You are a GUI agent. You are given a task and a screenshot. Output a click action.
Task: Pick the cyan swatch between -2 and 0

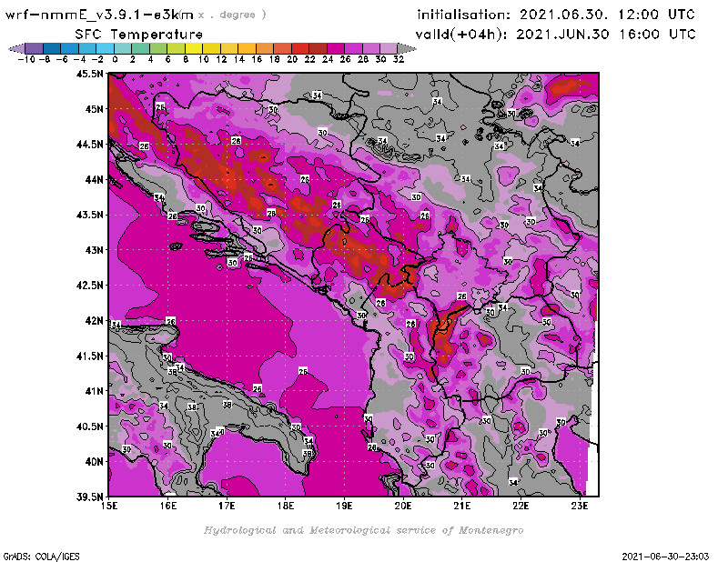point(105,49)
